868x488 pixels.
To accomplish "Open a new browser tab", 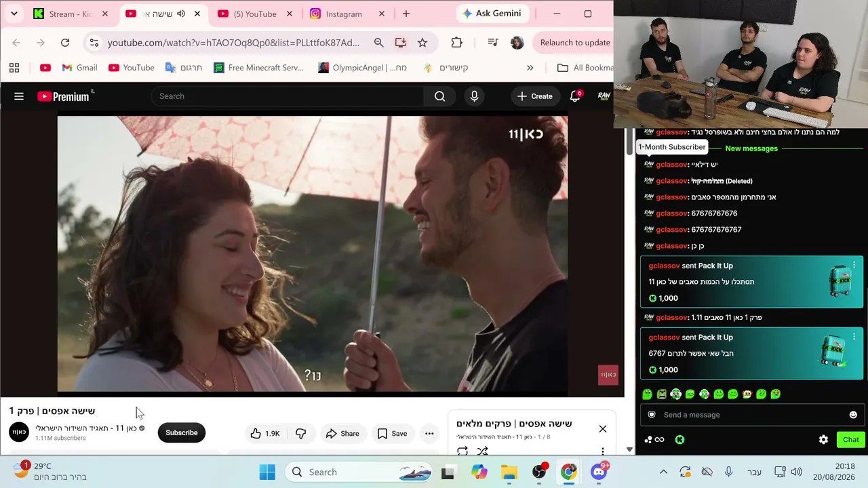I will click(406, 14).
